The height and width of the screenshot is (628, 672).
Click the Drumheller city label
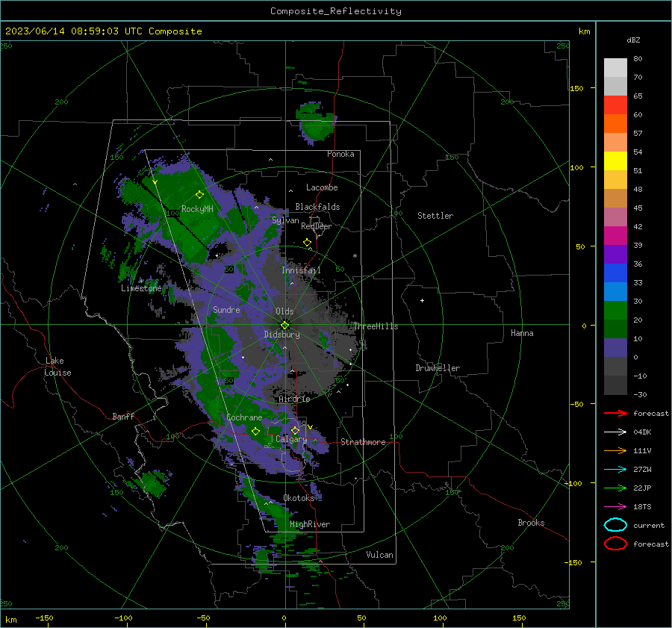tap(438, 368)
